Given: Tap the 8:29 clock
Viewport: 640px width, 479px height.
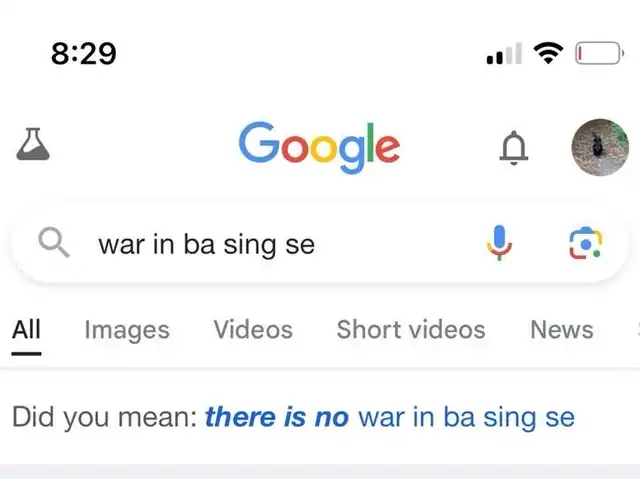Looking at the screenshot, I should [84, 53].
